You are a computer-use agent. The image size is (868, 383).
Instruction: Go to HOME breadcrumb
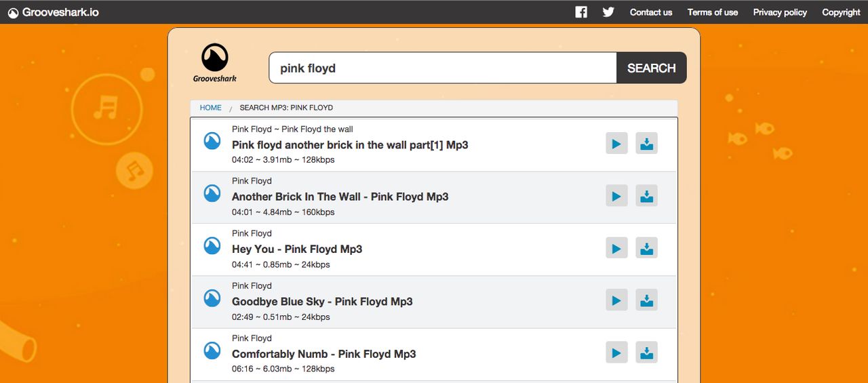[210, 108]
